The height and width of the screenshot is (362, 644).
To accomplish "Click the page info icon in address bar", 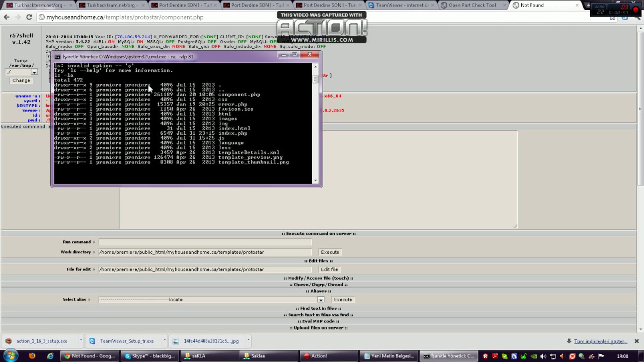I will 42,17.
